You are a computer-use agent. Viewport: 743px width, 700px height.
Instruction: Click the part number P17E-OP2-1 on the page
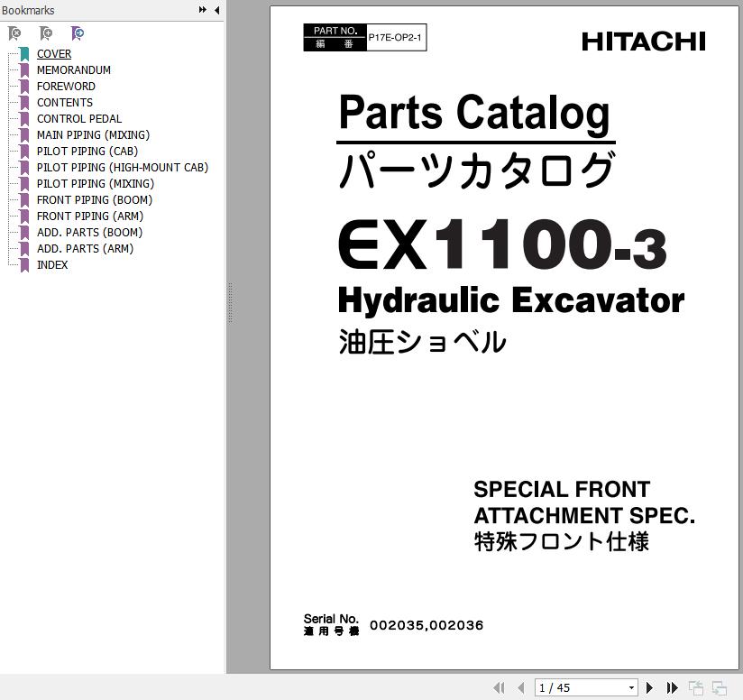[x=395, y=38]
